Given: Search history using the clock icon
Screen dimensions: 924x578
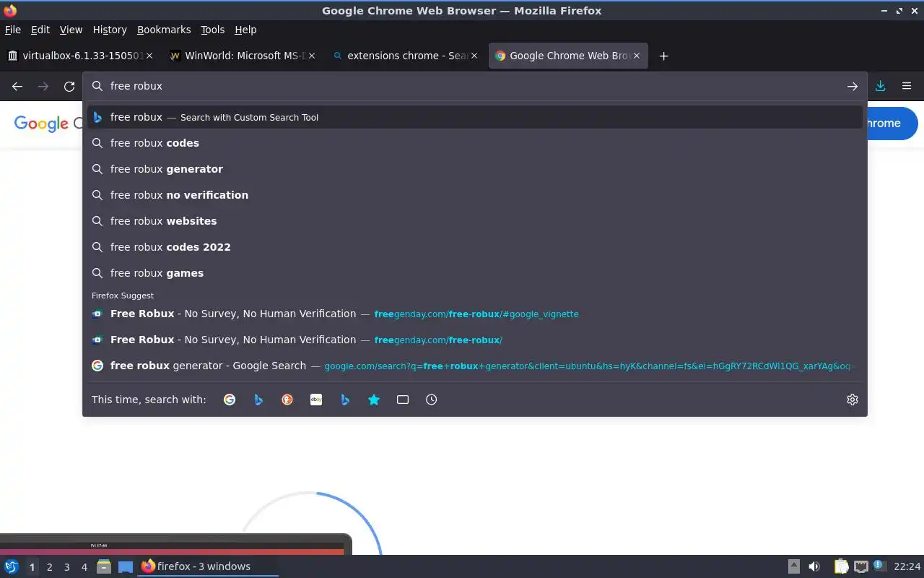Looking at the screenshot, I should [432, 400].
